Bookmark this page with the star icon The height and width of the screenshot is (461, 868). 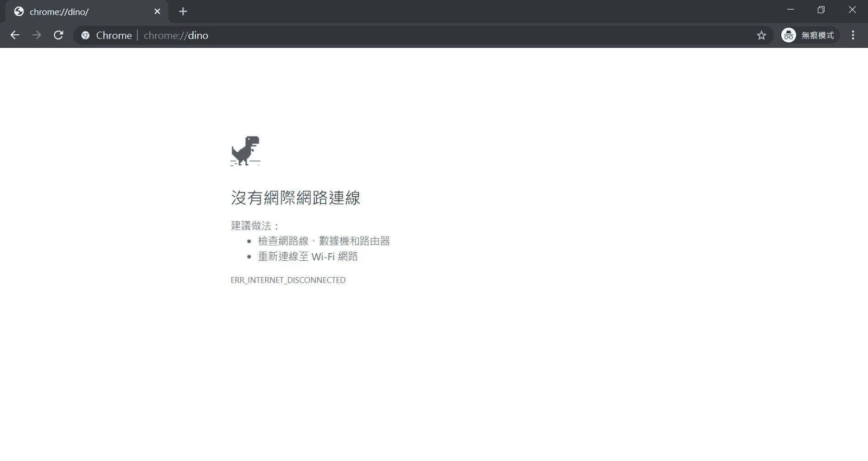coord(761,35)
